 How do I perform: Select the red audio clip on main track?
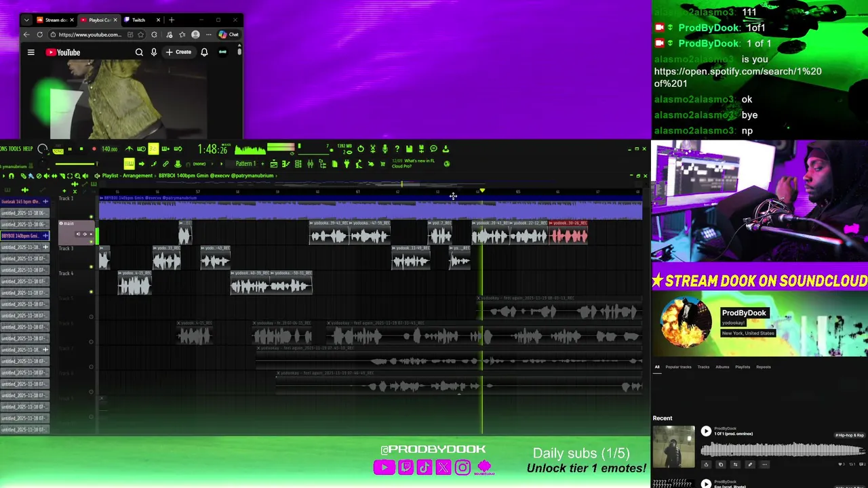click(569, 233)
